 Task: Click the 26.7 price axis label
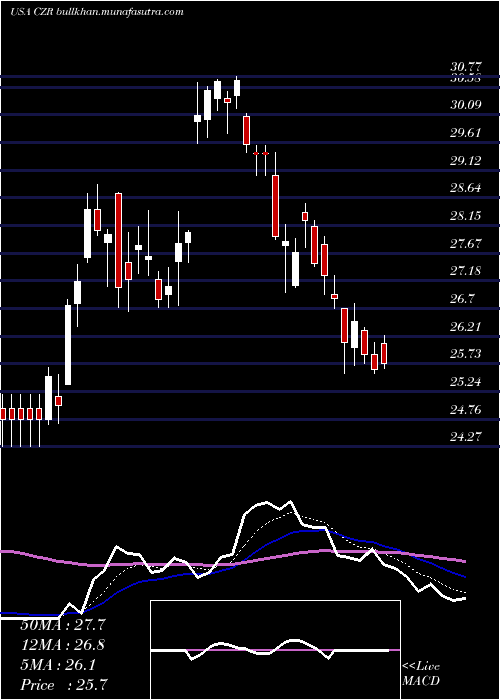[463, 299]
